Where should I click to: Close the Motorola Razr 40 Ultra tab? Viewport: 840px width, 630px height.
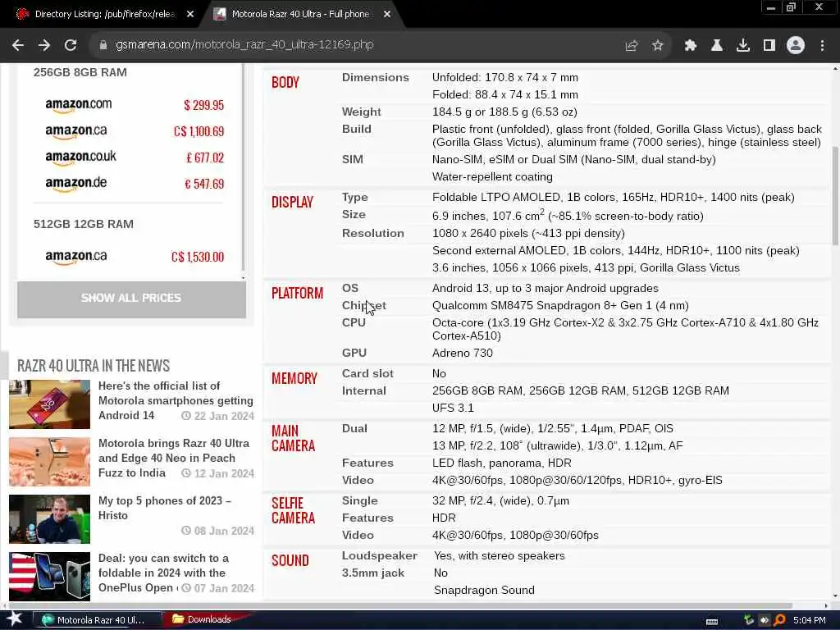387,15
